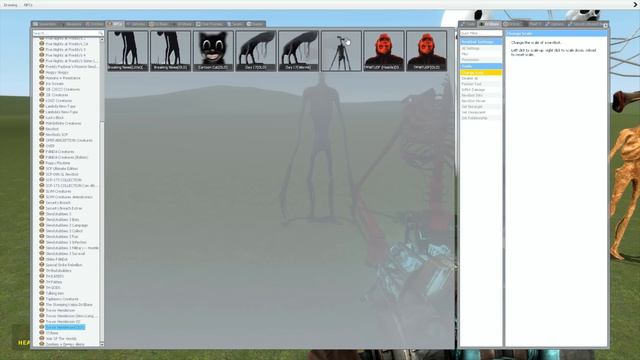The height and width of the screenshot is (360, 640).
Task: Switch to the NextBot tab in the right panel
Action: (489, 24)
